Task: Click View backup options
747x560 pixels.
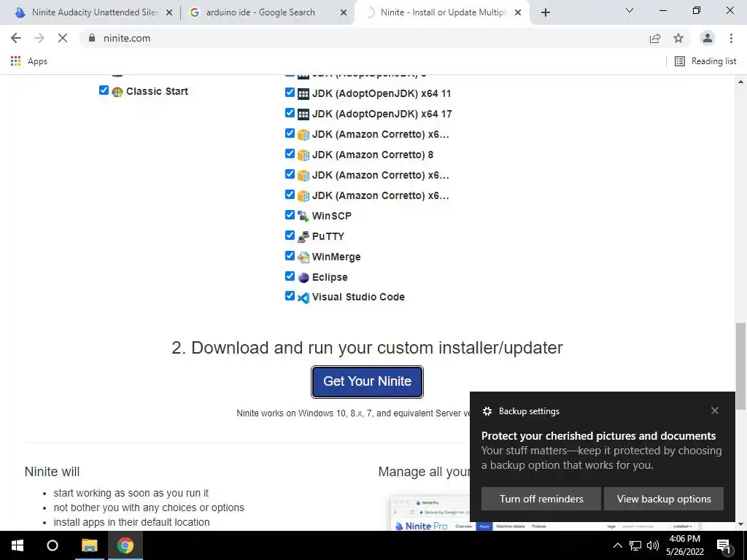Action: [x=664, y=499]
